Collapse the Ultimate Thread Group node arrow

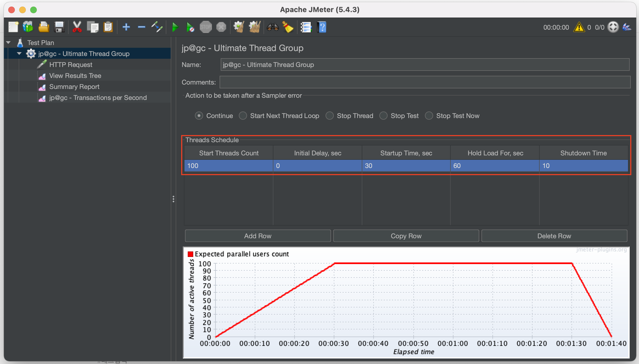[x=19, y=54]
